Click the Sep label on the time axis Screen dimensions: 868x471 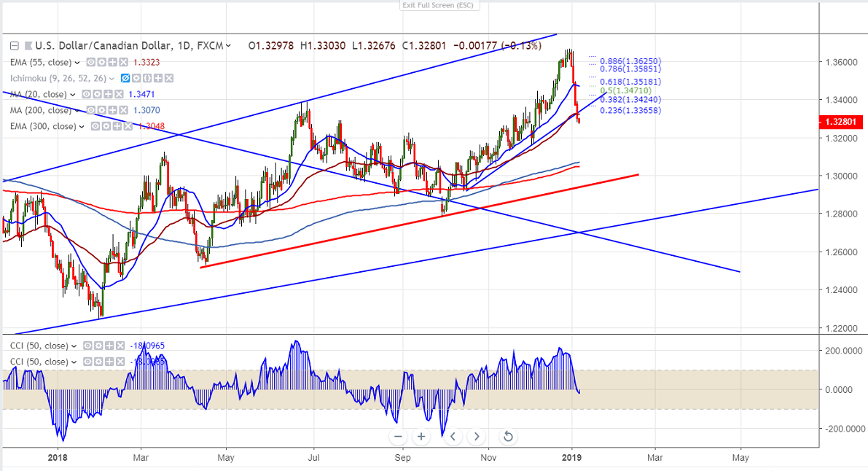403,458
